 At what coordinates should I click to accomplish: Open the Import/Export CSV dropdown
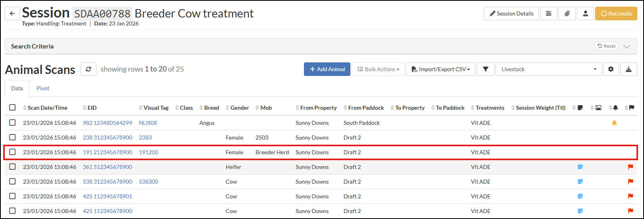point(440,69)
